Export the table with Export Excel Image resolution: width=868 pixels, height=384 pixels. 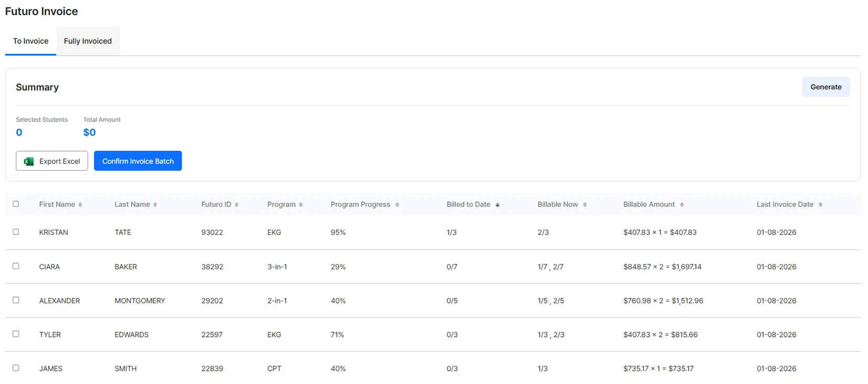(52, 161)
